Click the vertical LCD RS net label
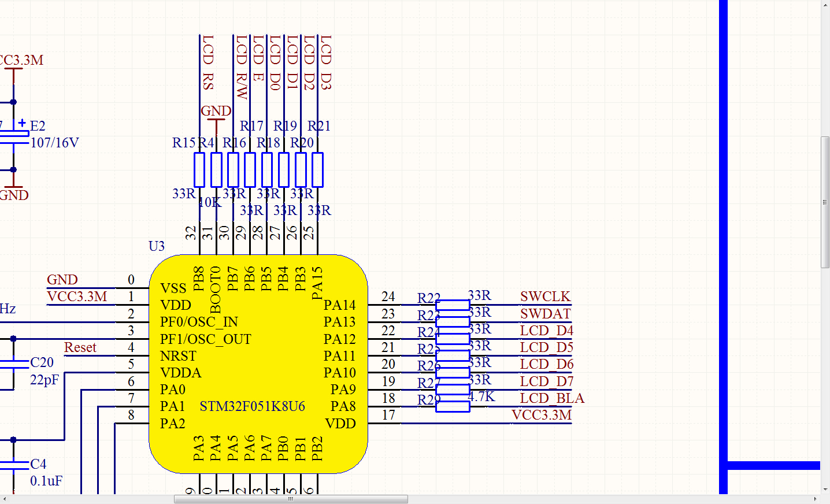 (208, 62)
